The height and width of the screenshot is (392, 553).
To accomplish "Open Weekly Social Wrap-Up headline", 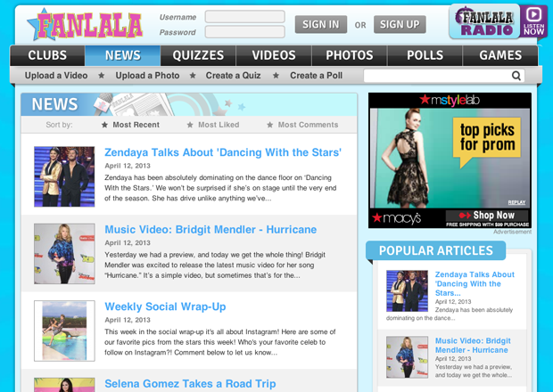I will pos(165,306).
